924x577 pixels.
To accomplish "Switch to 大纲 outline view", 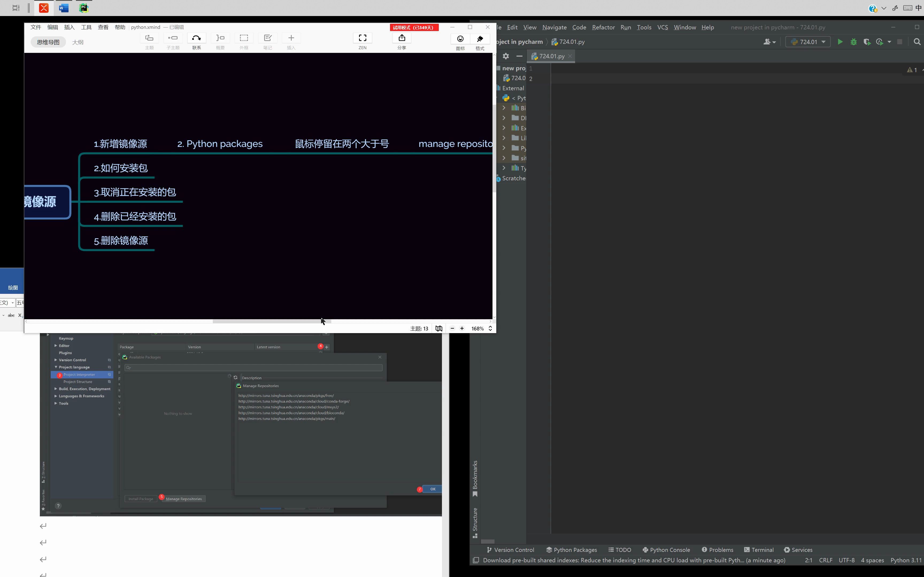I will point(78,42).
